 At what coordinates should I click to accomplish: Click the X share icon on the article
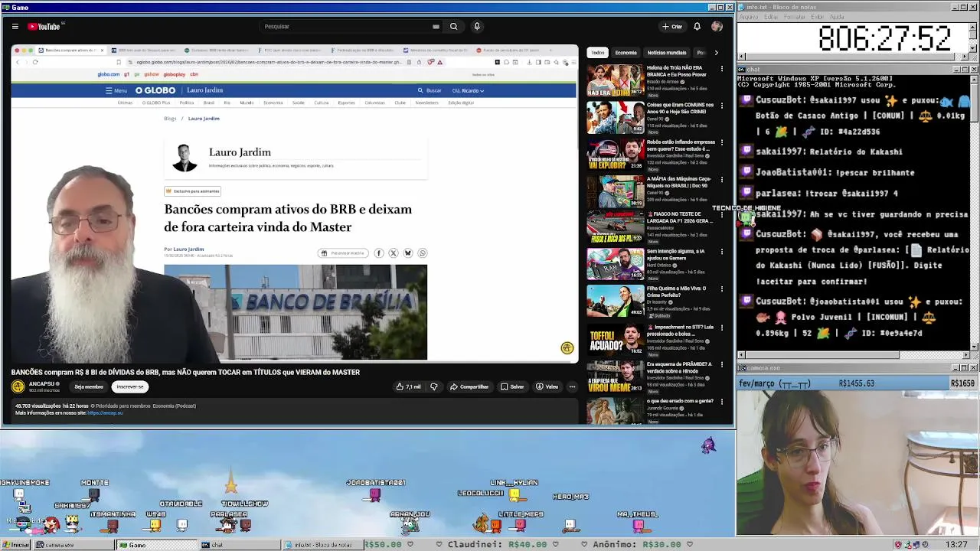click(393, 253)
